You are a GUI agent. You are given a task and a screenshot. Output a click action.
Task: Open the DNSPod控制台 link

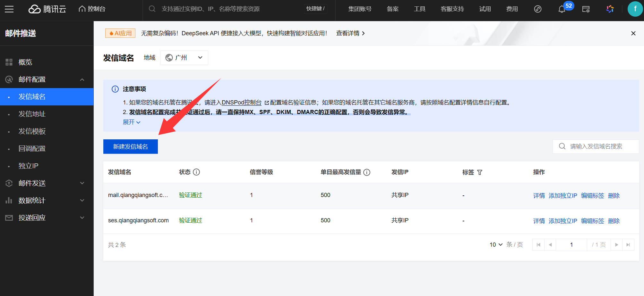pos(242,103)
